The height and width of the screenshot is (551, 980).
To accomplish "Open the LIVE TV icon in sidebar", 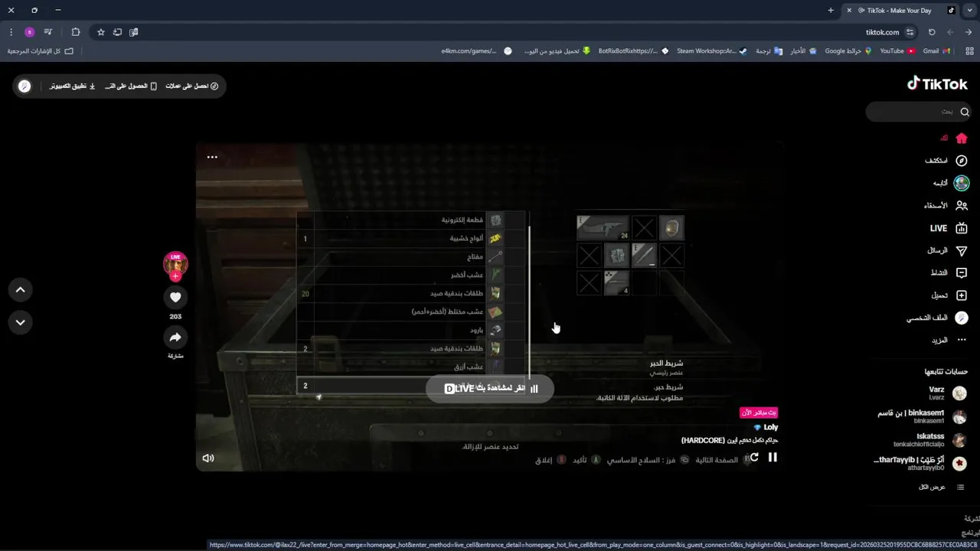I will (962, 228).
